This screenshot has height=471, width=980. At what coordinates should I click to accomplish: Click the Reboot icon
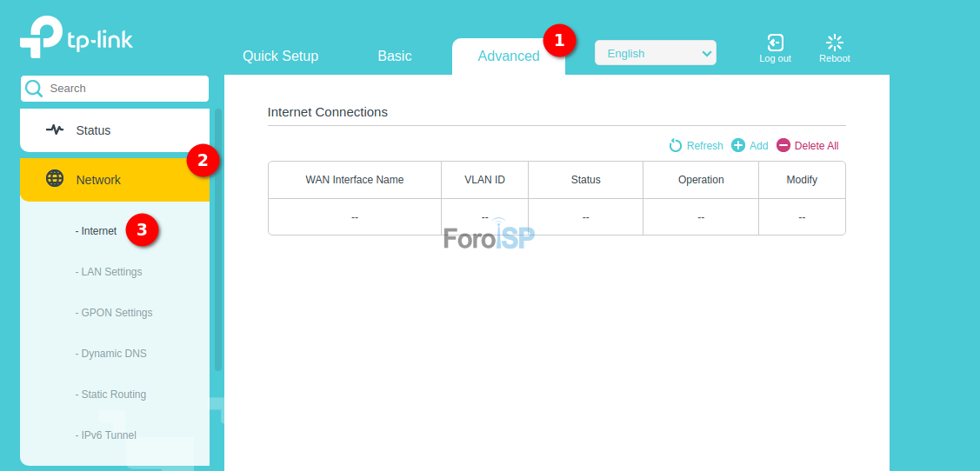coord(834,43)
